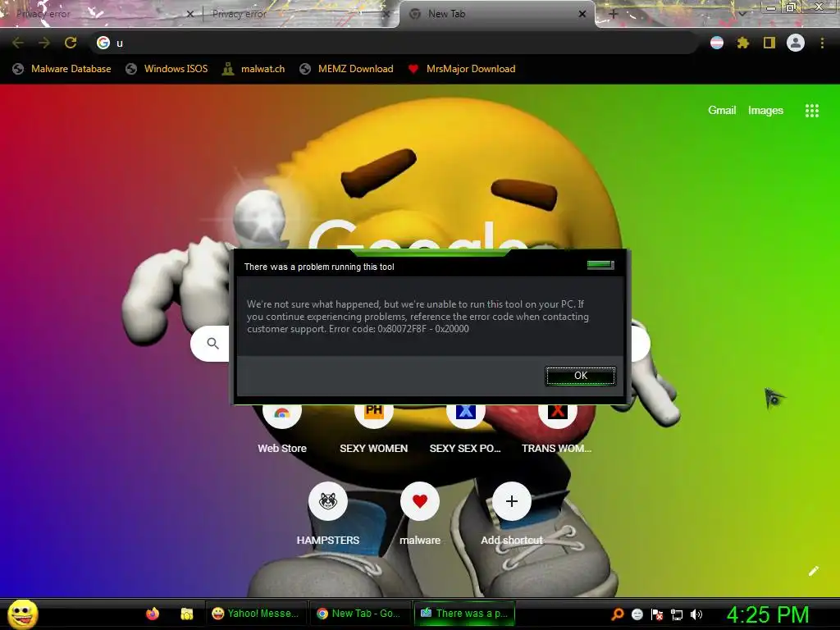The height and width of the screenshot is (630, 840).
Task: Close the New Tab tab
Action: click(x=582, y=14)
